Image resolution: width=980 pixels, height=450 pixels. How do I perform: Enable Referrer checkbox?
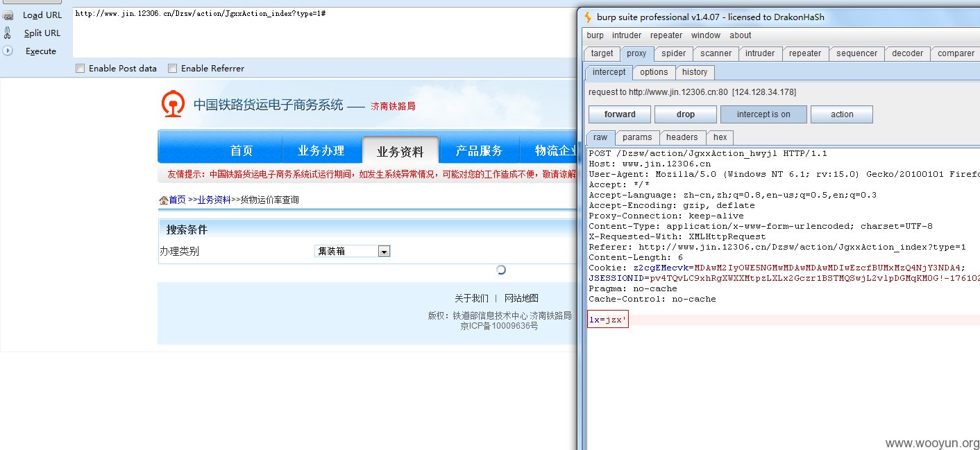click(172, 68)
